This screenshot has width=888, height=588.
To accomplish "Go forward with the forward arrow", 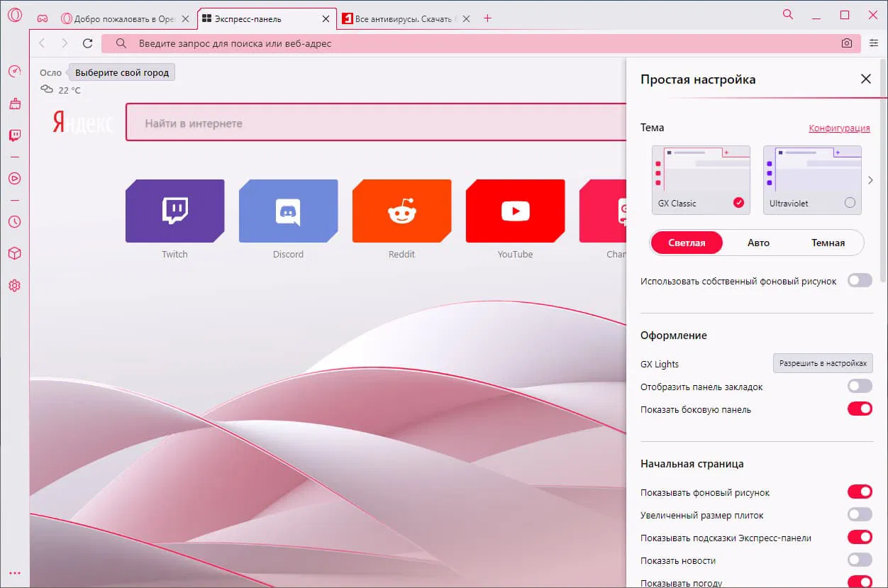I will click(65, 43).
